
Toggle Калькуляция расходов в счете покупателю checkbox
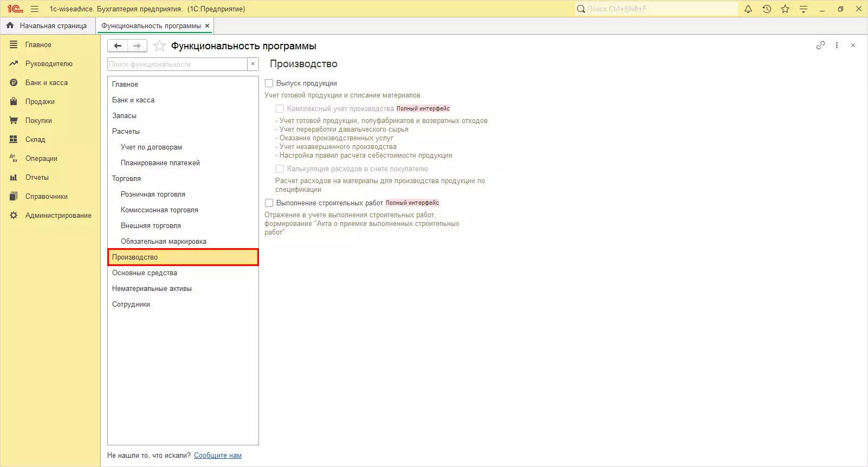(280, 168)
